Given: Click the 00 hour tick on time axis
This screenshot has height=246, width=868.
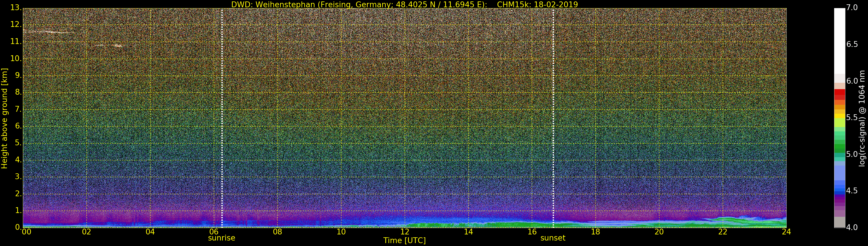Looking at the screenshot, I should coord(26,232).
